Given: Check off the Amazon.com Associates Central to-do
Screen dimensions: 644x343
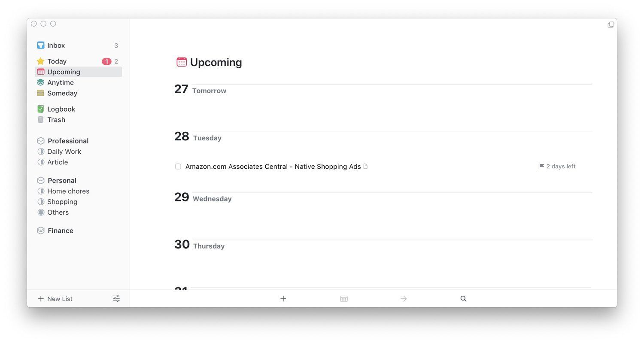Looking at the screenshot, I should (178, 167).
